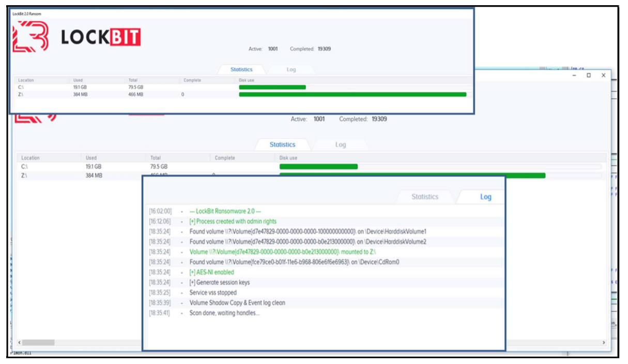Switch to Statistics tab in the bottom log panel
Viewport: 628px width, 364px height.
[x=424, y=197]
